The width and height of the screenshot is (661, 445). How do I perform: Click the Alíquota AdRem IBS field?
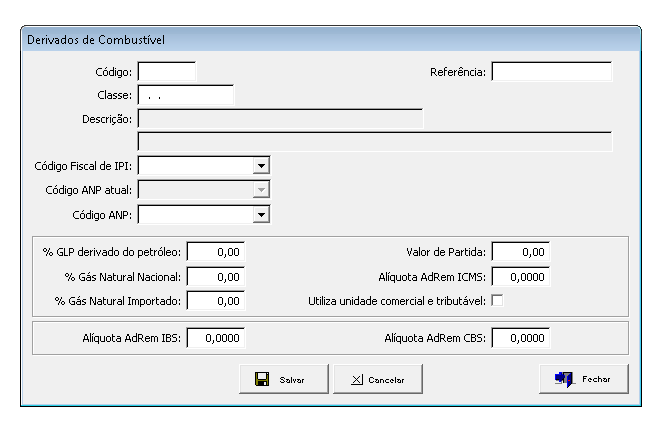[216, 339]
